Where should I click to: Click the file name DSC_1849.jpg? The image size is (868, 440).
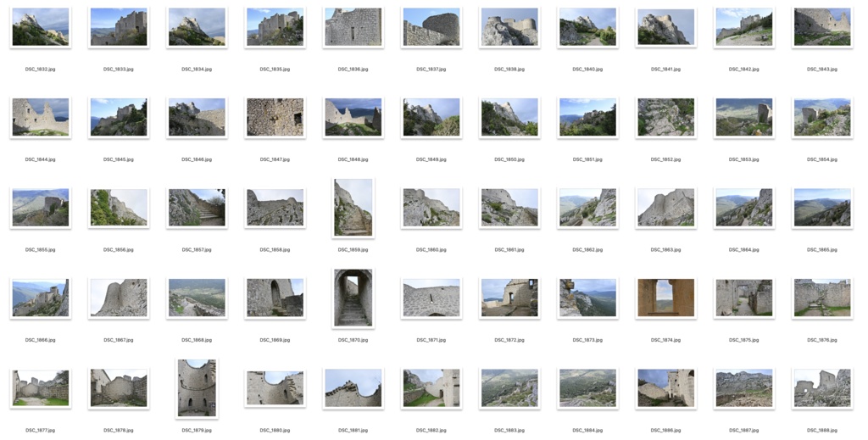[x=431, y=159]
